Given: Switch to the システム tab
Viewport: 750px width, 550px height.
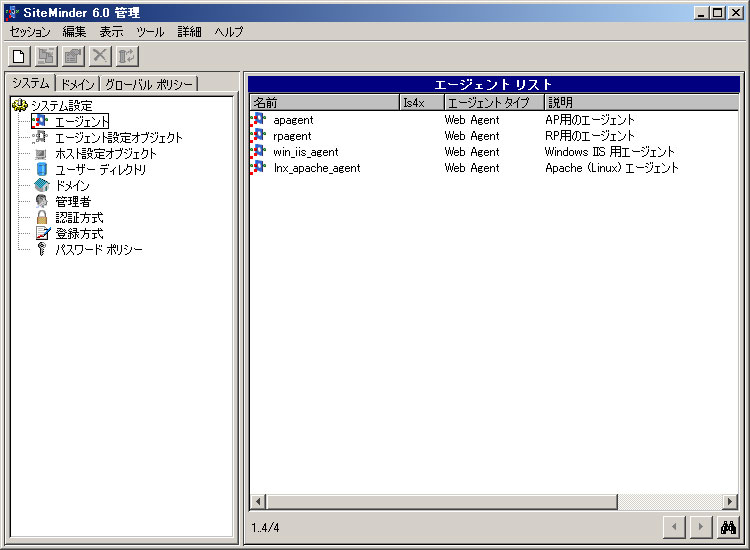Looking at the screenshot, I should [x=31, y=83].
